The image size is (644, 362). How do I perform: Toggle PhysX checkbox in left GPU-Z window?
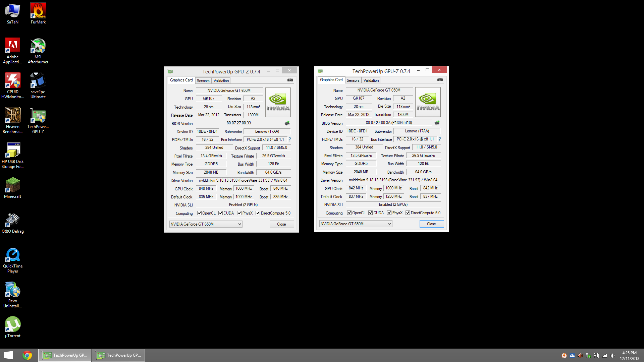(x=239, y=213)
